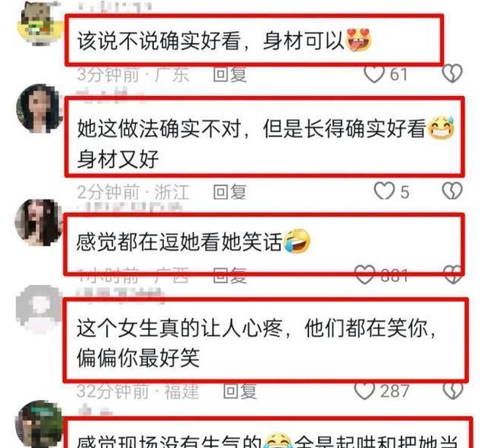Like the comment with 287 likes

[x=365, y=391]
